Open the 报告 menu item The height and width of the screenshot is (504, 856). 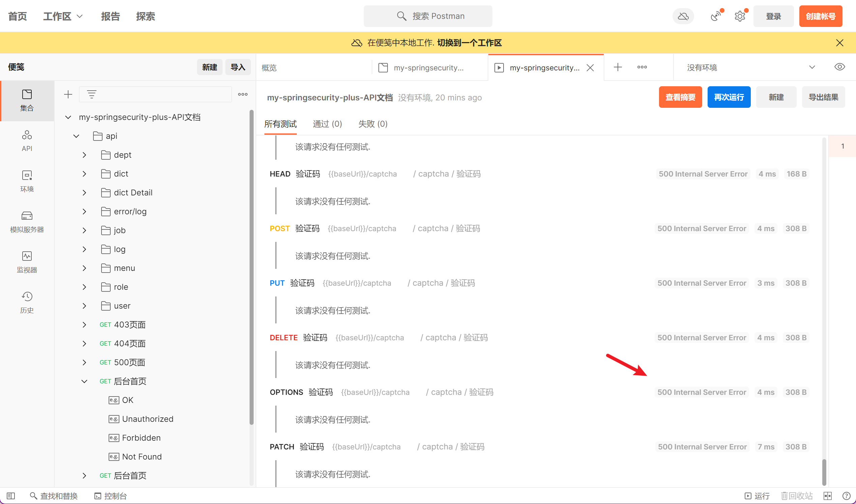click(110, 16)
